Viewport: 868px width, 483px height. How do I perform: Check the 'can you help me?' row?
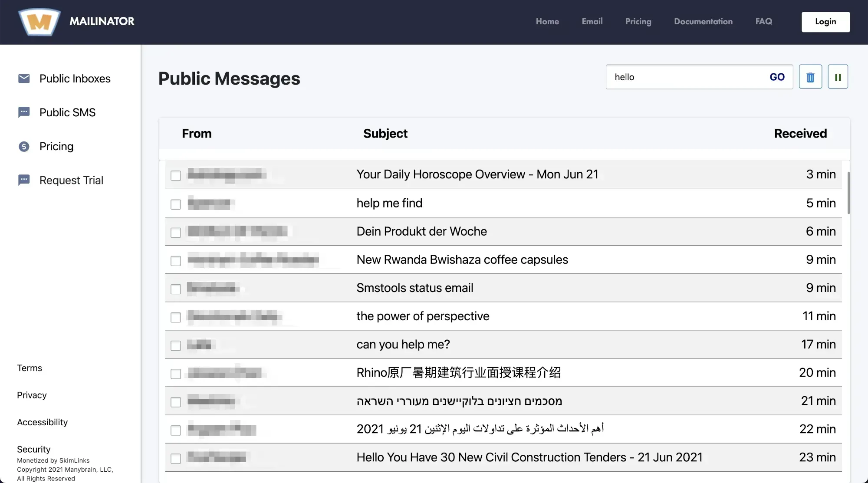tap(176, 345)
